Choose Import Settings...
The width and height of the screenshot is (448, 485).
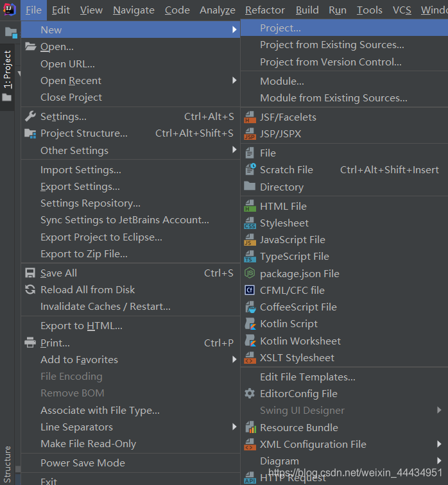pos(130,169)
